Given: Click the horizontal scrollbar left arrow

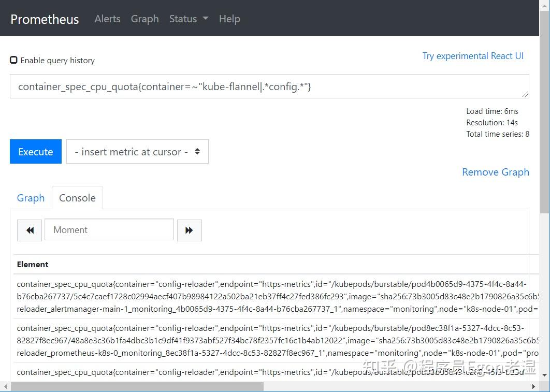Looking at the screenshot, I should [5, 386].
